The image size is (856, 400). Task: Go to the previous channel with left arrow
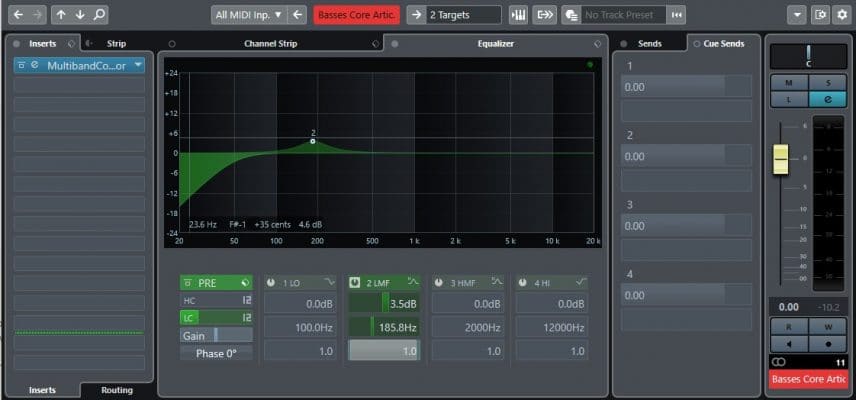point(18,15)
